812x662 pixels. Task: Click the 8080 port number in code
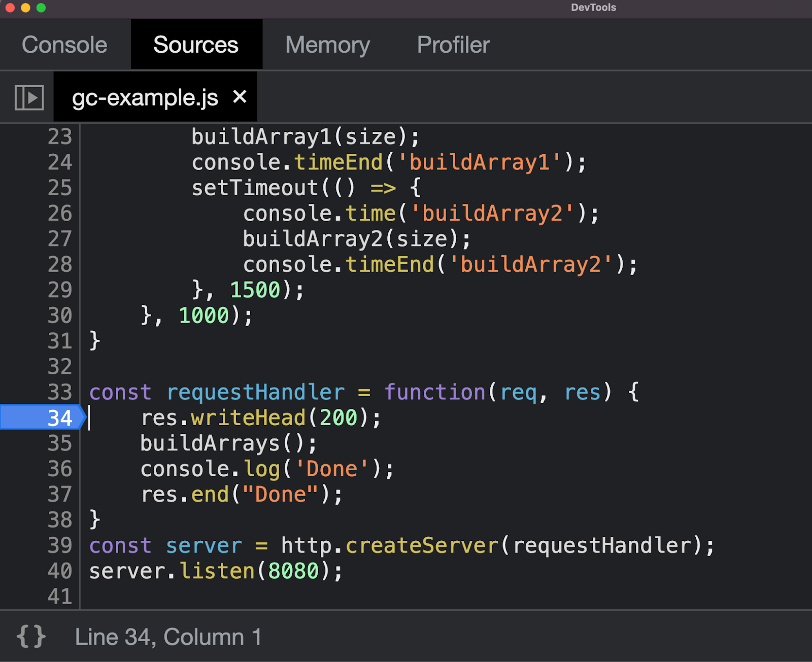[293, 571]
